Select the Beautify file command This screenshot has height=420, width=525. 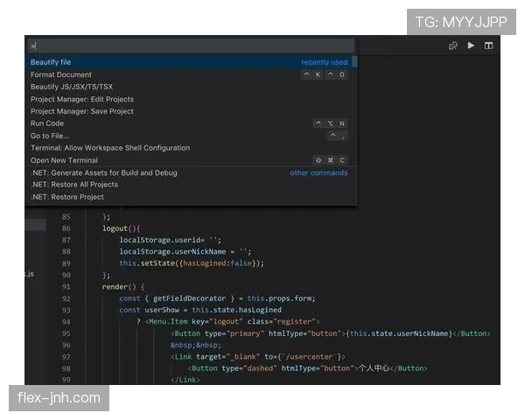pyautogui.click(x=51, y=62)
